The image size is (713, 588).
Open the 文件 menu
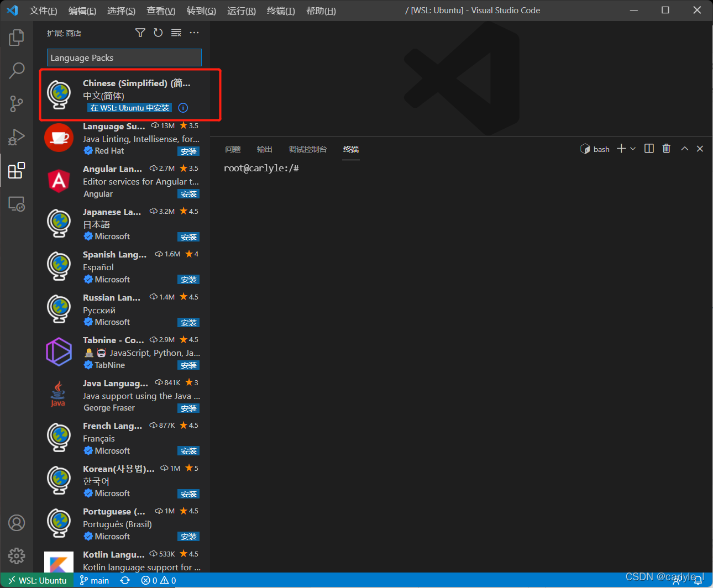(43, 11)
